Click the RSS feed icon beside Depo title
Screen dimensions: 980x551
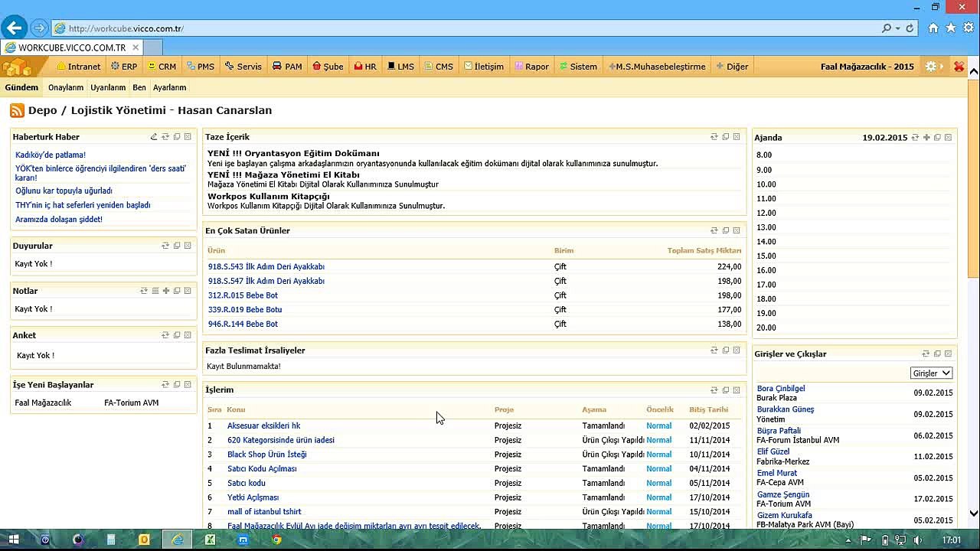[17, 110]
